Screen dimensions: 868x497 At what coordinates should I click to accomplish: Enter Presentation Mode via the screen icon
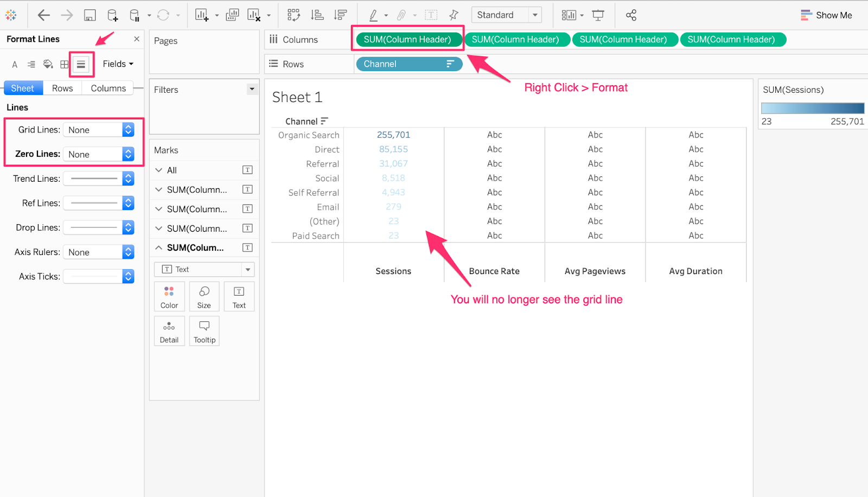tap(597, 15)
